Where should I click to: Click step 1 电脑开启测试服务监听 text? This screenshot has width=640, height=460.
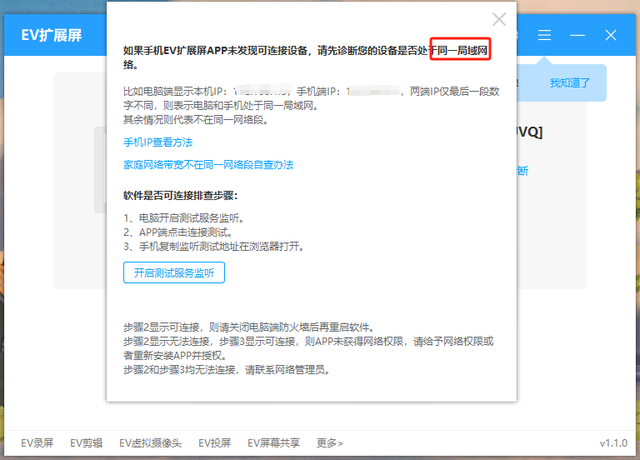point(184,218)
